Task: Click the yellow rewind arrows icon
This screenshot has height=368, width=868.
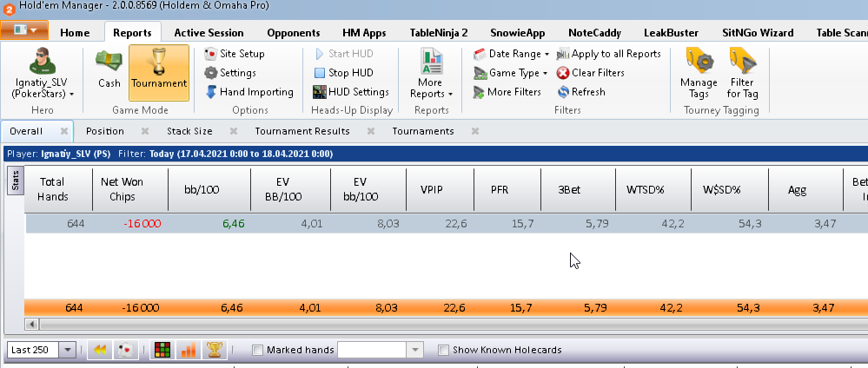Action: pos(100,350)
